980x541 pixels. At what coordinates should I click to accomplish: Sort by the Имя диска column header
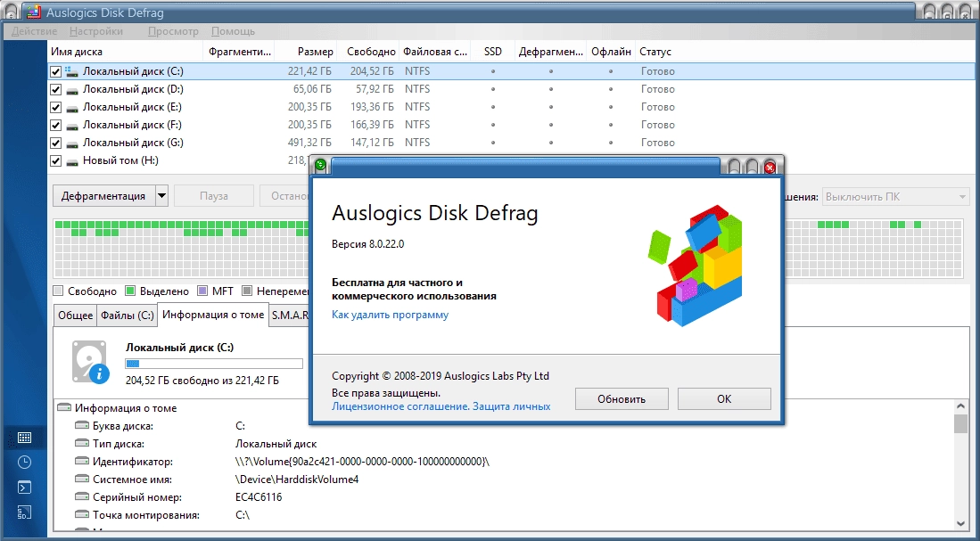coord(126,51)
